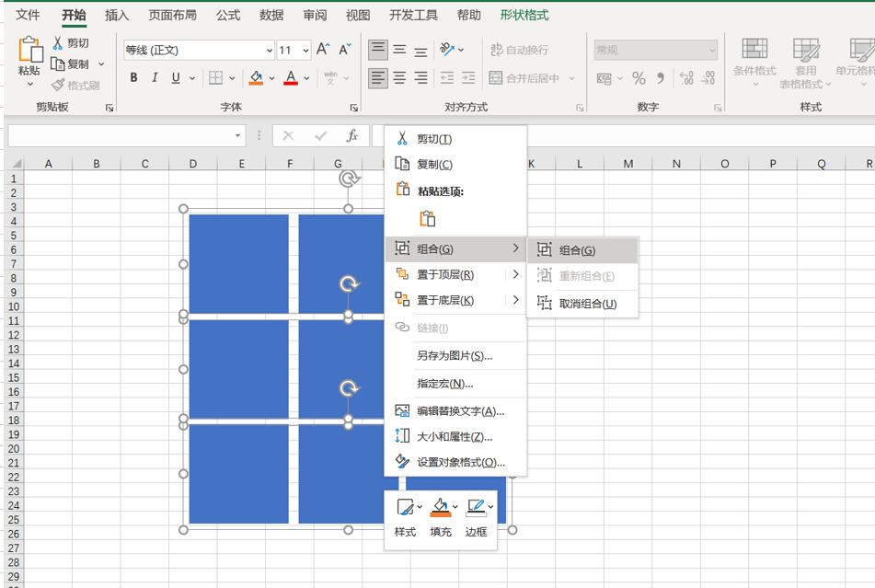Screen dimensions: 875x588
Task: Expand the fill color dropdown arrow
Action: 272,78
